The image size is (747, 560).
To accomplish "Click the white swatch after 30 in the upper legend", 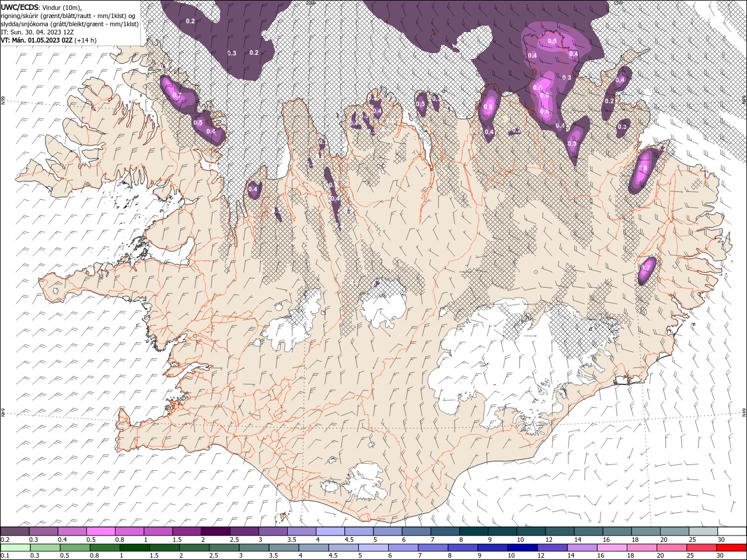I will (x=732, y=531).
